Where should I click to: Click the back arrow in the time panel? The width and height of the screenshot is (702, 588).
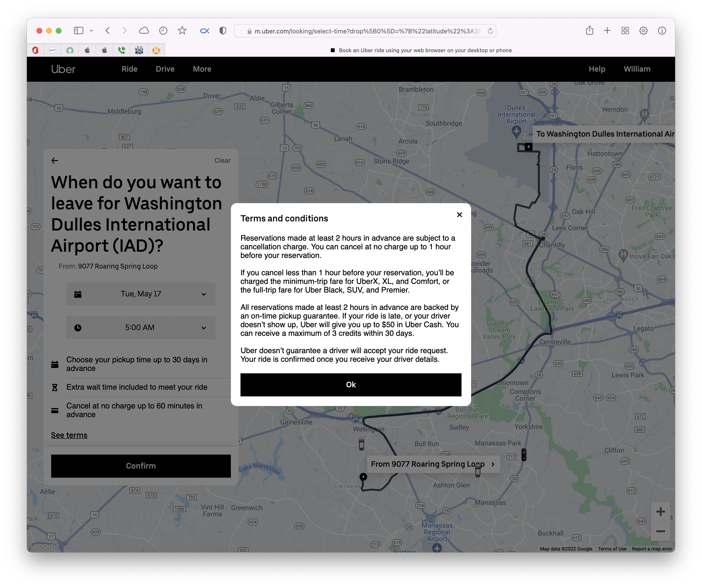tap(55, 161)
